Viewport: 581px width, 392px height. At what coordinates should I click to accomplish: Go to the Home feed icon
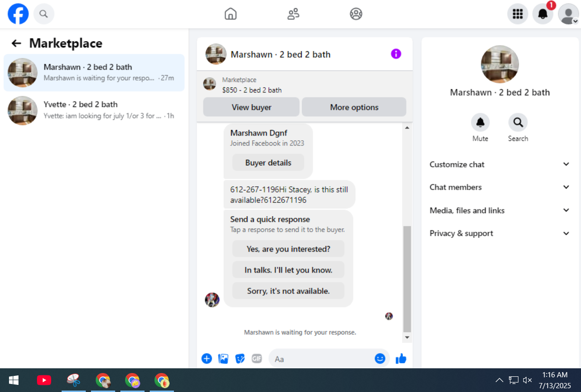(x=230, y=14)
